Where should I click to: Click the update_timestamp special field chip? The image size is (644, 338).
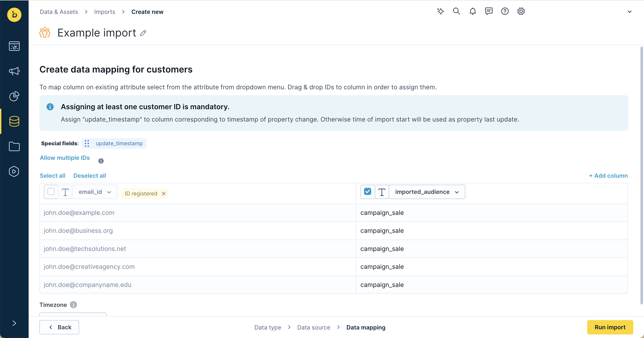114,143
